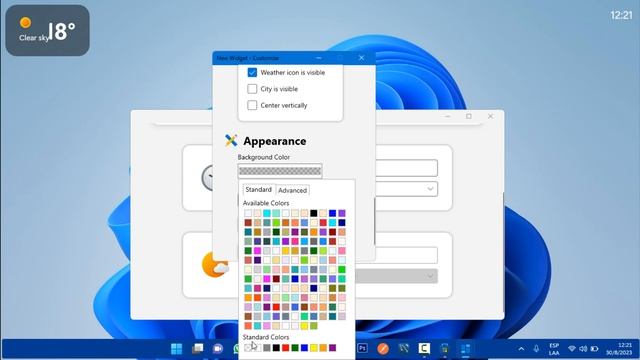The width and height of the screenshot is (640, 360).
Task: Show hidden system tray icons
Action: coord(521,349)
